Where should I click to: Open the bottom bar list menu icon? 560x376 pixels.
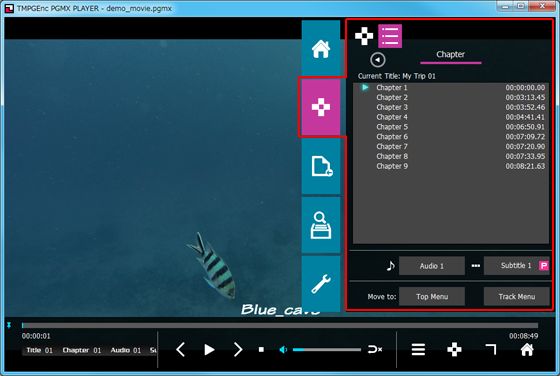click(418, 349)
